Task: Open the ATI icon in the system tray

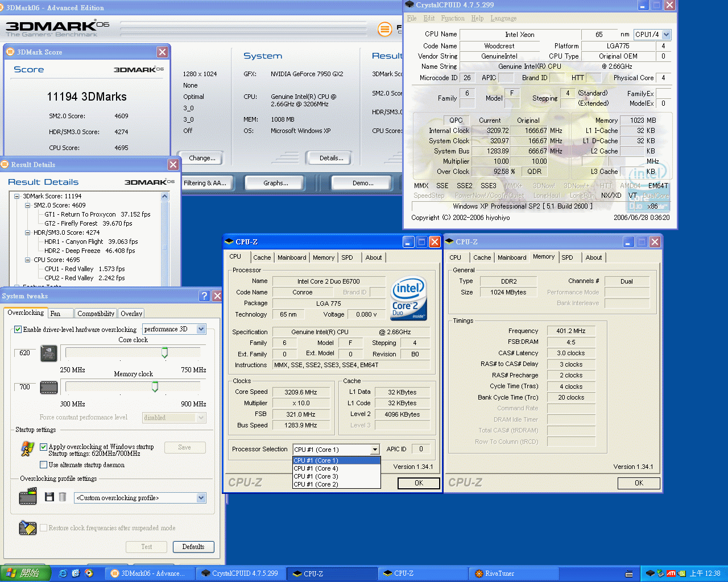Action: point(671,573)
